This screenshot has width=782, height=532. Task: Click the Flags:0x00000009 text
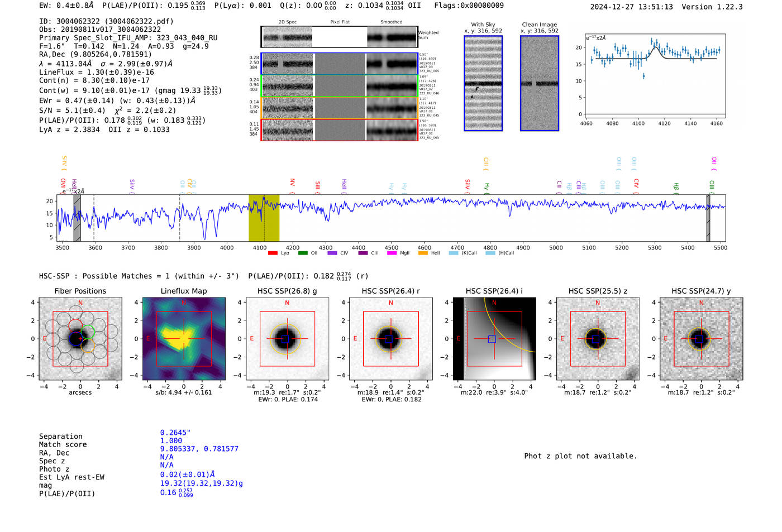pos(469,6)
